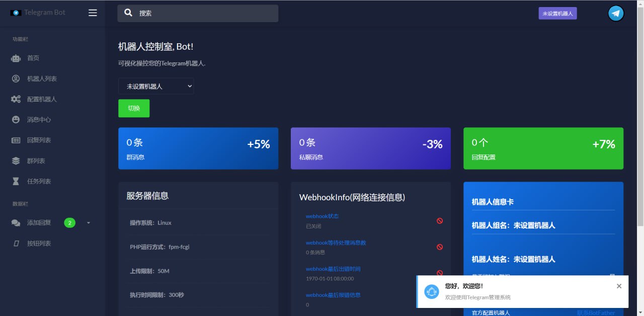Screen dimensions: 644x316
Task: Open 任务列表 menu item
Action: coord(39,181)
